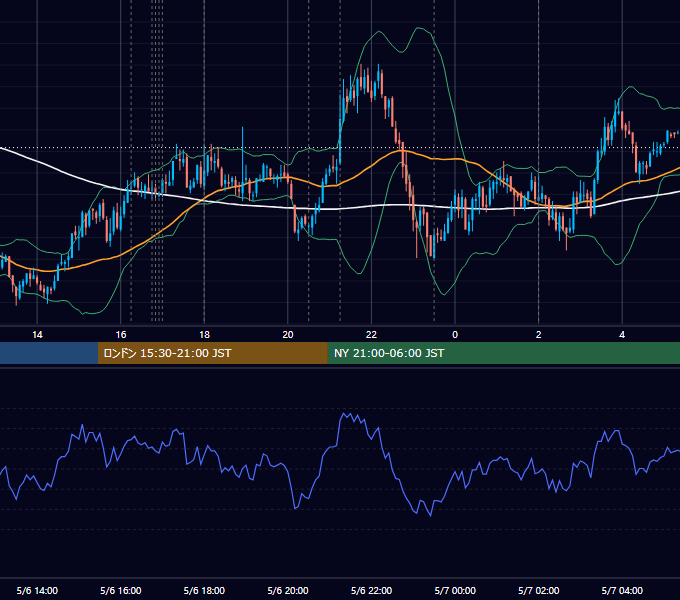The width and height of the screenshot is (680, 600).
Task: Click the 5/6 20:00 timestamp label
Action: (x=288, y=590)
